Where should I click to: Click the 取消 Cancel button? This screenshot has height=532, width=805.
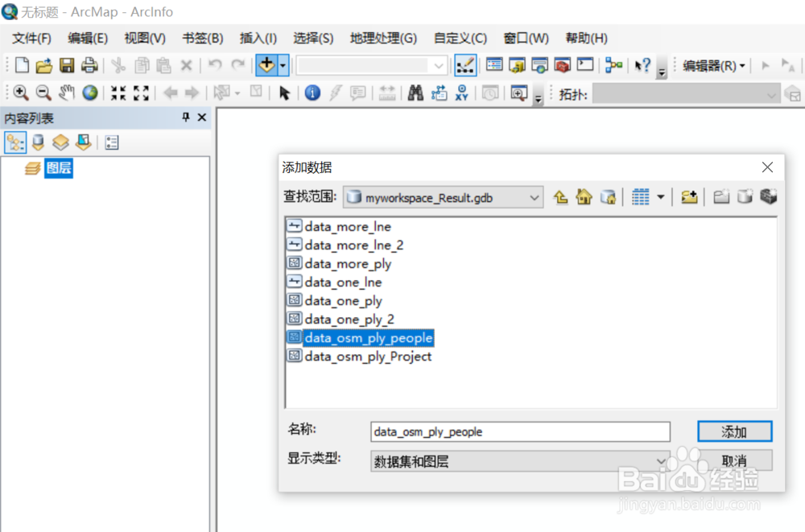734,460
